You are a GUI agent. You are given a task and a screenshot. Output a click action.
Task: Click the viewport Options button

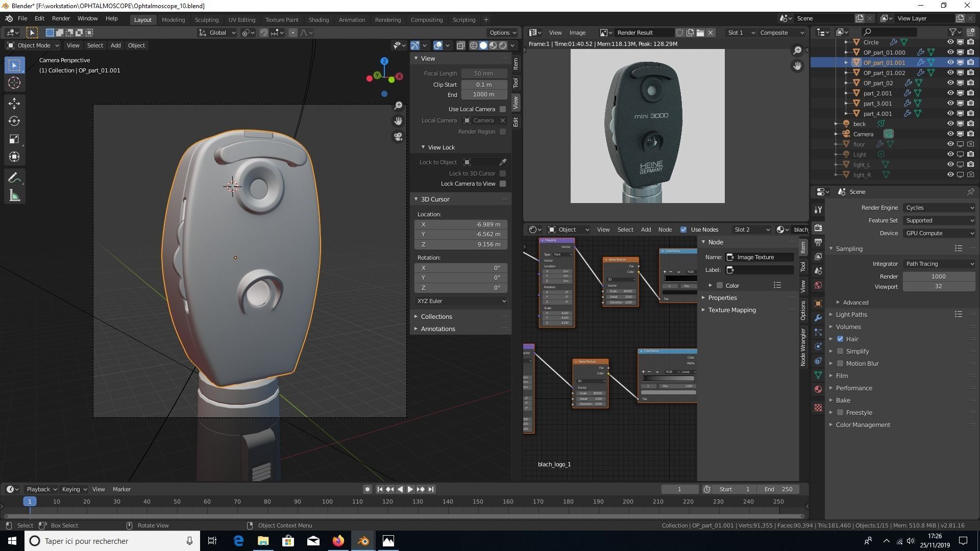point(503,33)
